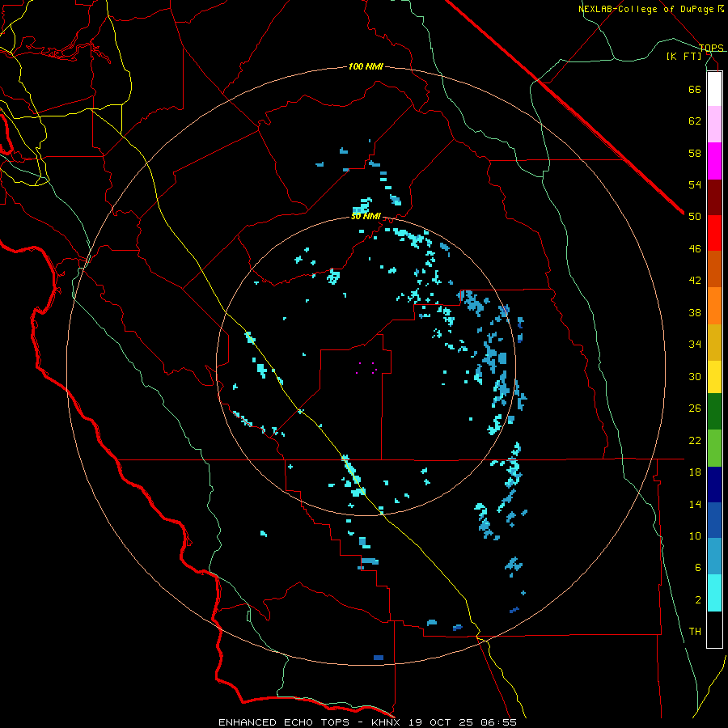Click the "34" legend value
Screen dimensions: 728x728
(695, 345)
